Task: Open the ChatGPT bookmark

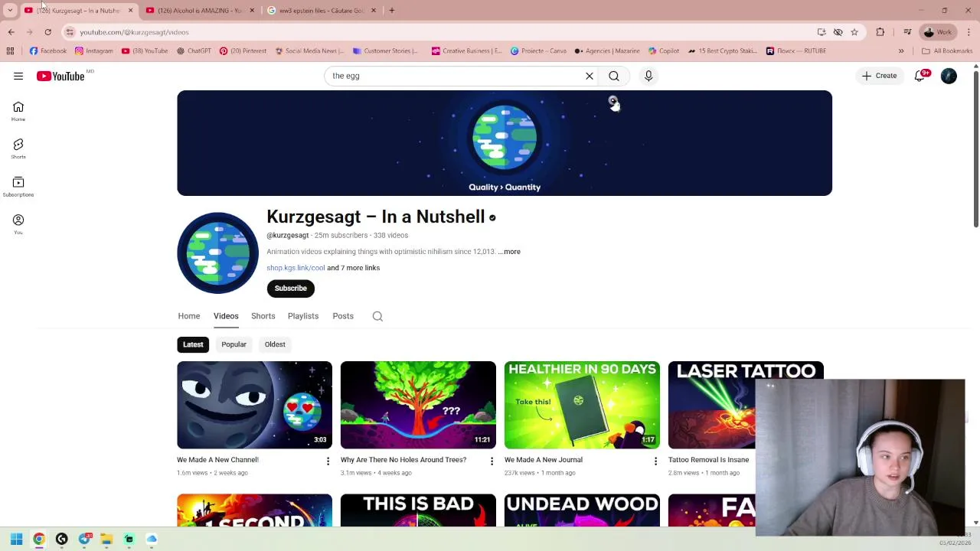Action: (194, 51)
